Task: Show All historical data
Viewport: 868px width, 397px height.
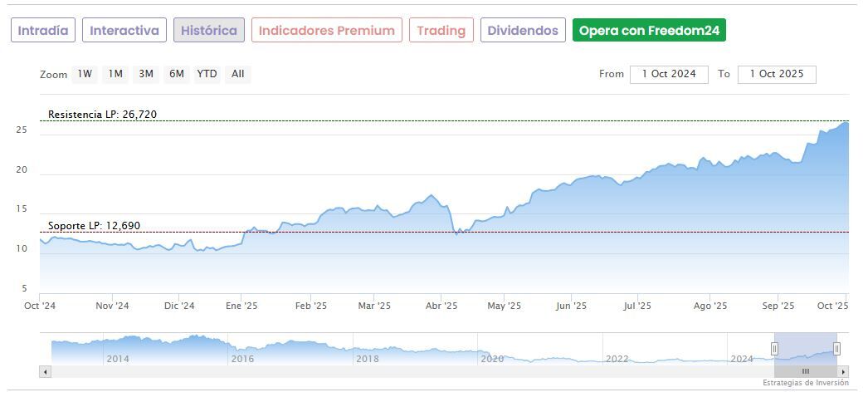Action: (x=238, y=74)
